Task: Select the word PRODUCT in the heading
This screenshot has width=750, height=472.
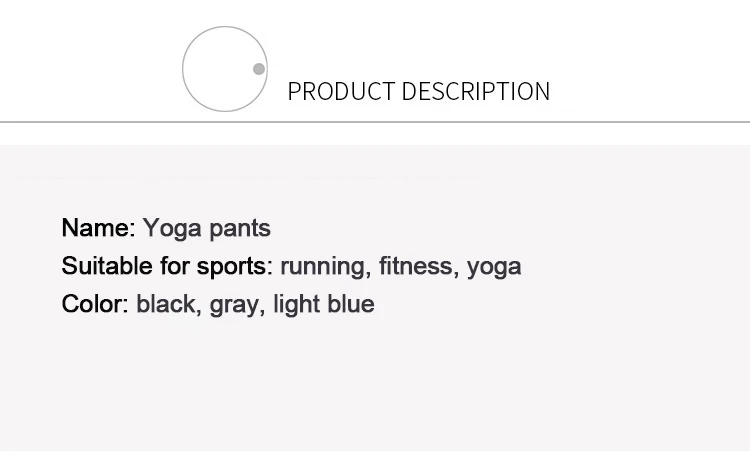Action: [341, 92]
